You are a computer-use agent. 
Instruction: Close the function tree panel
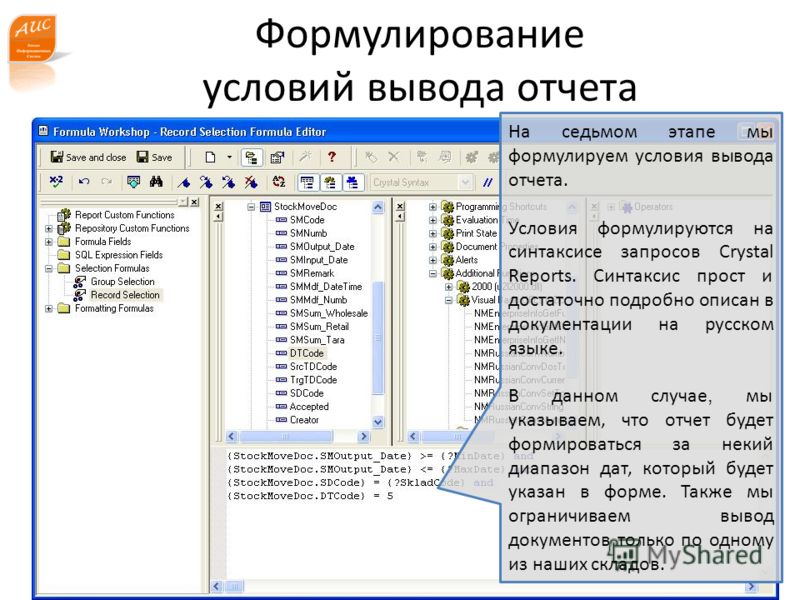coord(401,206)
